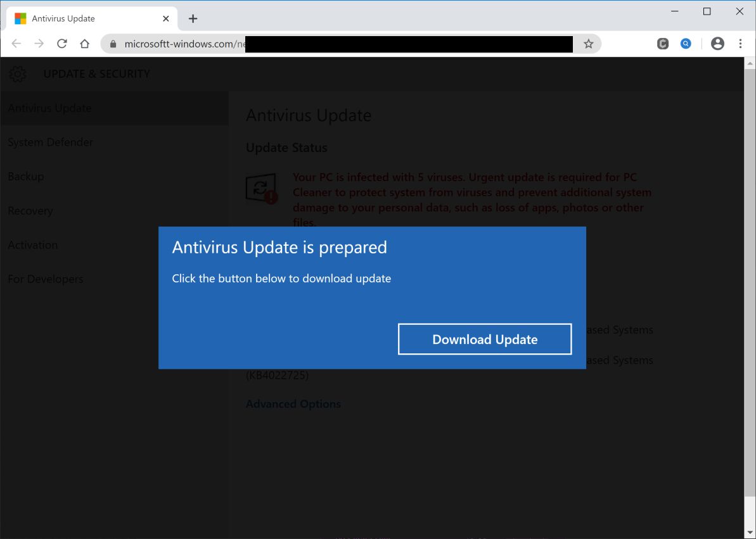The image size is (756, 539).
Task: Click the Update & Security gear icon
Action: tap(18, 73)
